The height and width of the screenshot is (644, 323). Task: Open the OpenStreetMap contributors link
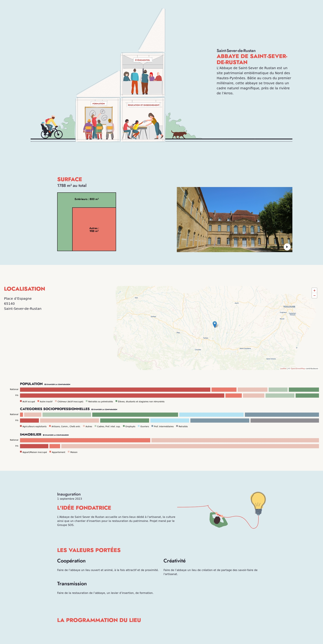point(297,369)
